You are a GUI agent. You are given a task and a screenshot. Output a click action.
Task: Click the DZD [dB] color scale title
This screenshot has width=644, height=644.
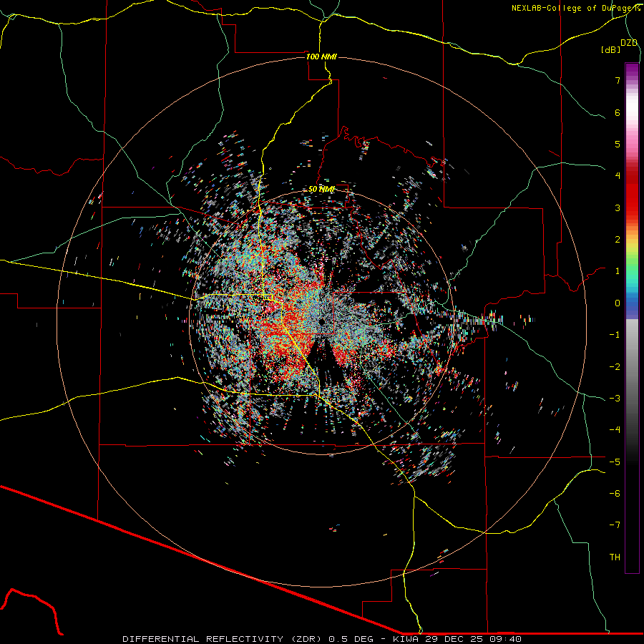[x=620, y=46]
